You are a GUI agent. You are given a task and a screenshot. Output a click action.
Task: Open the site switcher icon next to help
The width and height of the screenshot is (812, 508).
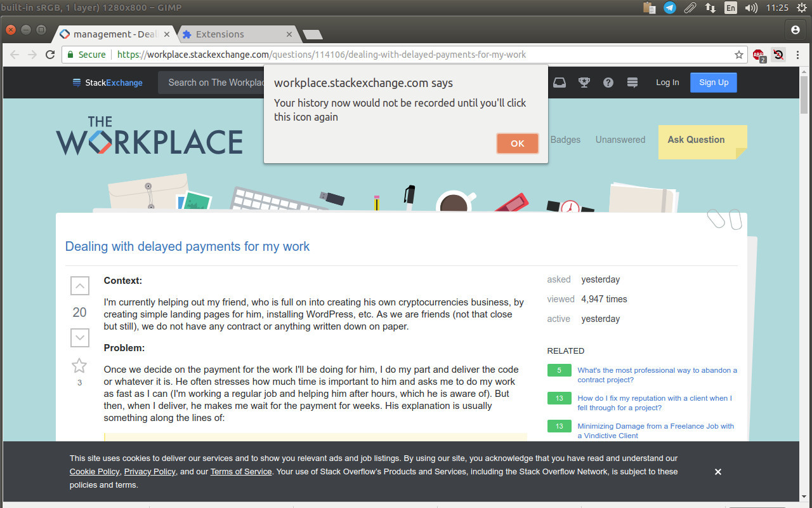(x=632, y=83)
